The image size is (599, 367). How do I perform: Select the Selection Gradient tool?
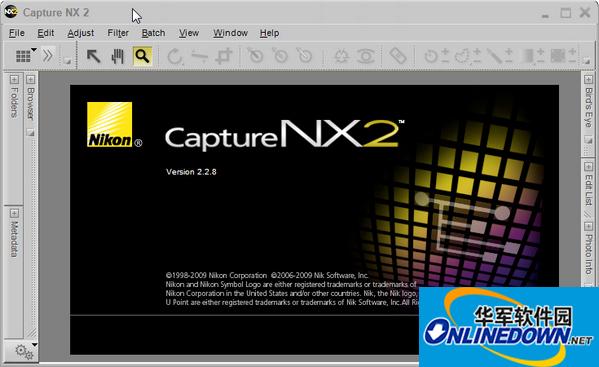click(528, 56)
